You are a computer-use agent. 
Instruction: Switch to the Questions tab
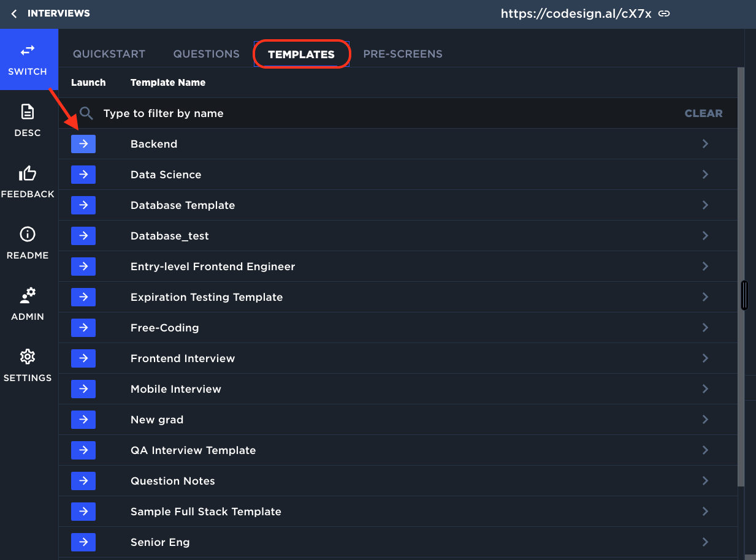pyautogui.click(x=207, y=54)
